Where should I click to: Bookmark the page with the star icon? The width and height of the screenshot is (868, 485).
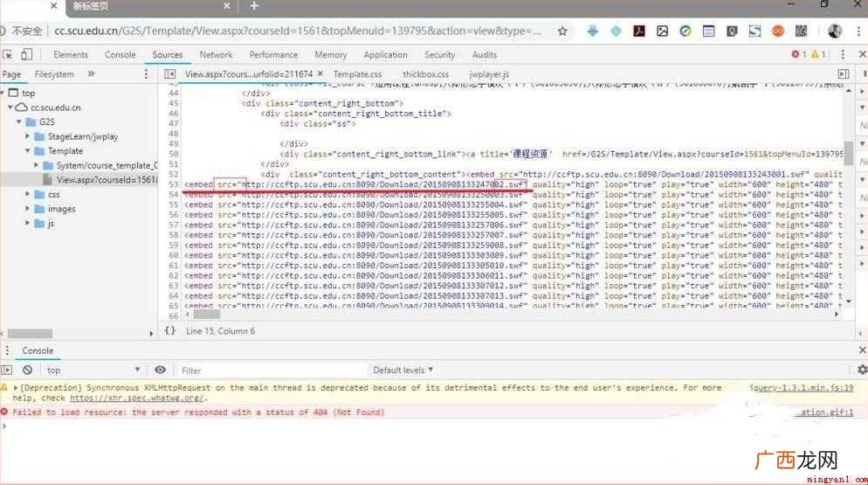562,31
